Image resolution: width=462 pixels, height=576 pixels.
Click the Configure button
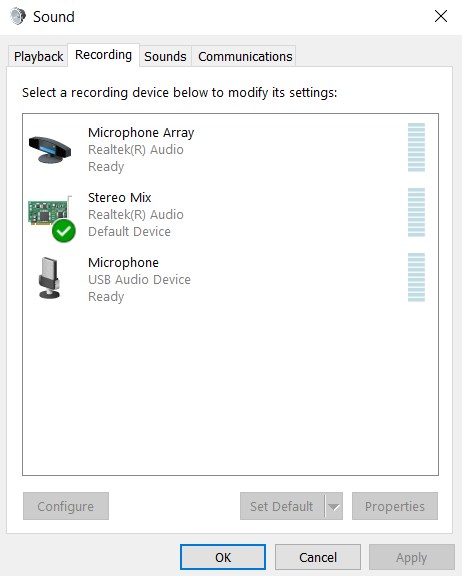click(x=66, y=506)
